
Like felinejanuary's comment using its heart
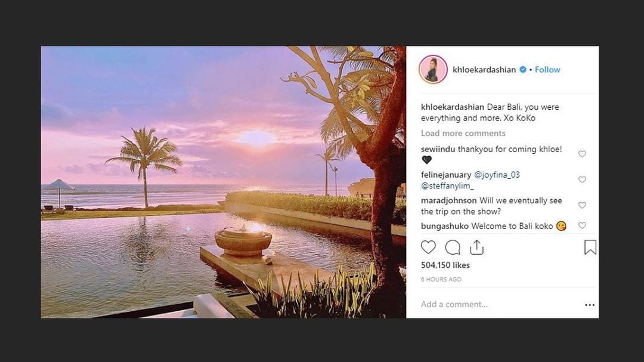(x=582, y=180)
